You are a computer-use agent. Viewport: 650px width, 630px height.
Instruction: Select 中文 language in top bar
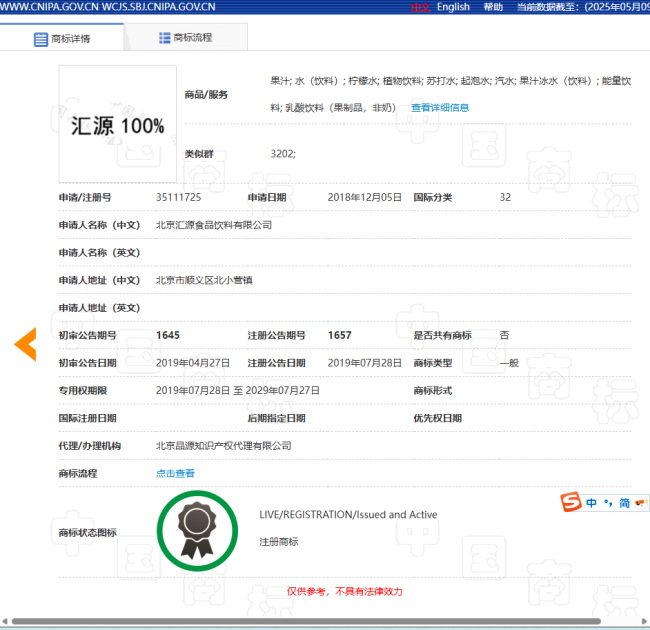[x=420, y=7]
